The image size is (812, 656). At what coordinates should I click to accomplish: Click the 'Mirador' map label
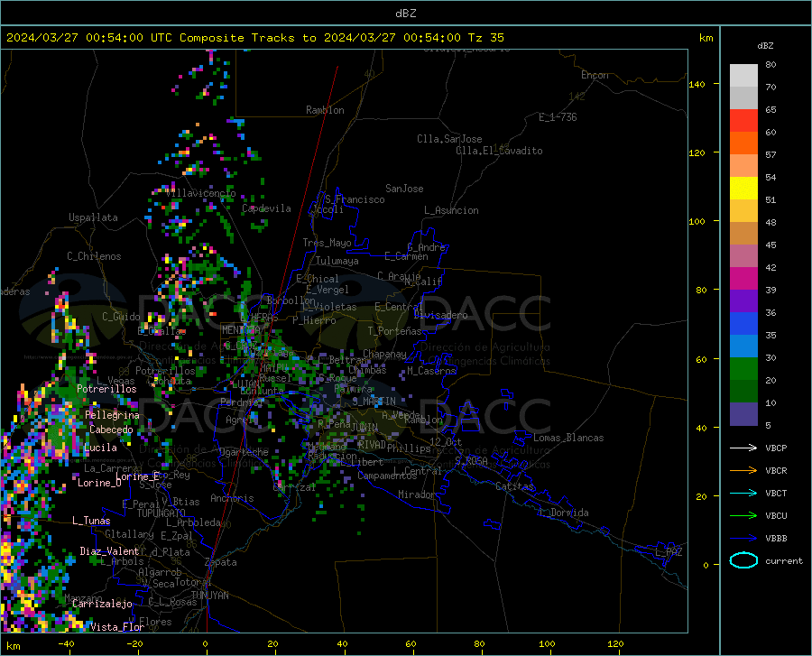click(417, 494)
